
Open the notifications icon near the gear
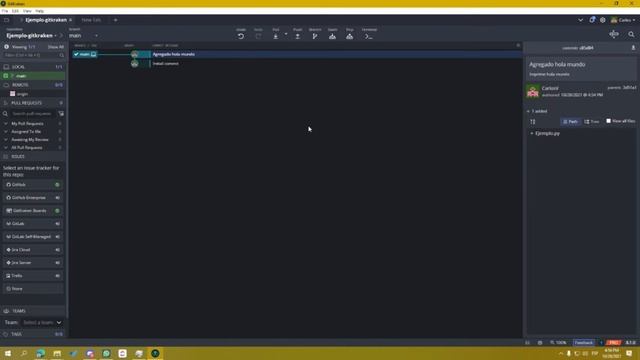[x=592, y=20]
